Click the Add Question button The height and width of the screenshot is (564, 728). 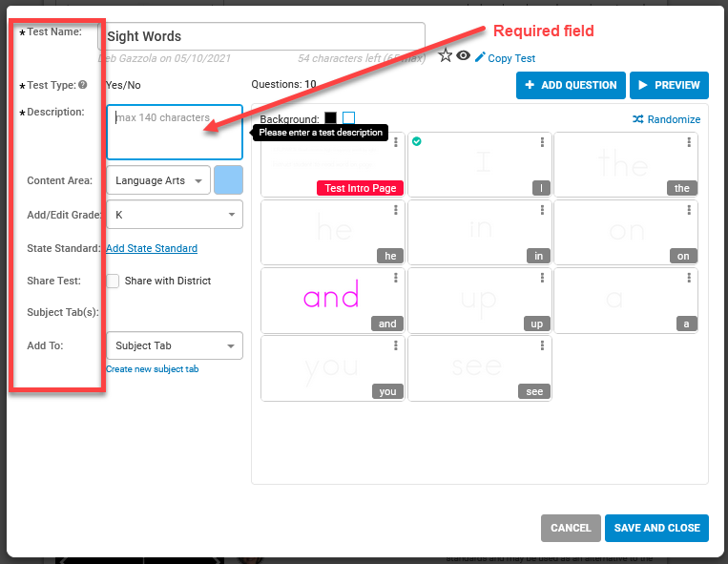[571, 85]
